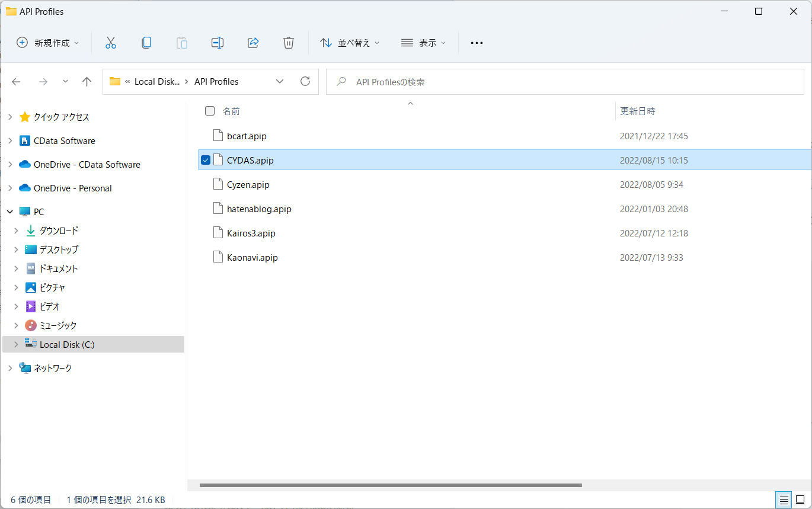The image size is (812, 509).
Task: Click the date 2021/12/22 17:45
Action: (x=654, y=136)
